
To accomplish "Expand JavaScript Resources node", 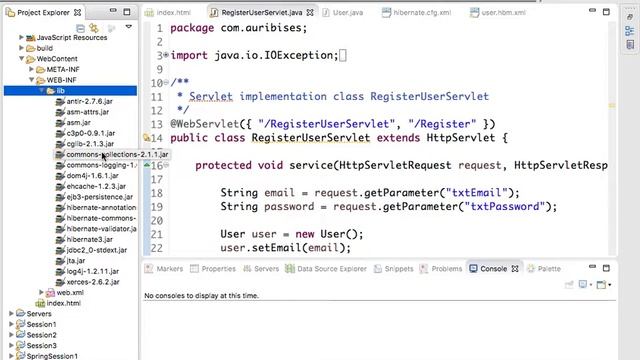I will (21, 37).
